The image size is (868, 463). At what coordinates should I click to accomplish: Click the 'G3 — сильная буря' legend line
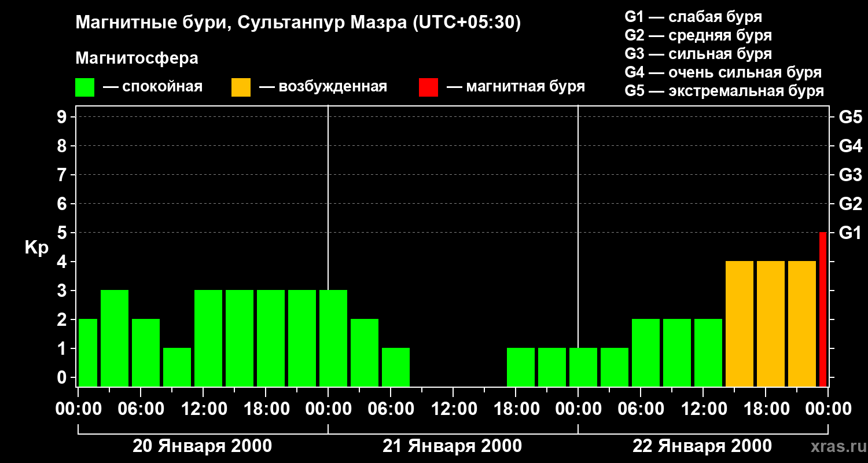click(698, 54)
